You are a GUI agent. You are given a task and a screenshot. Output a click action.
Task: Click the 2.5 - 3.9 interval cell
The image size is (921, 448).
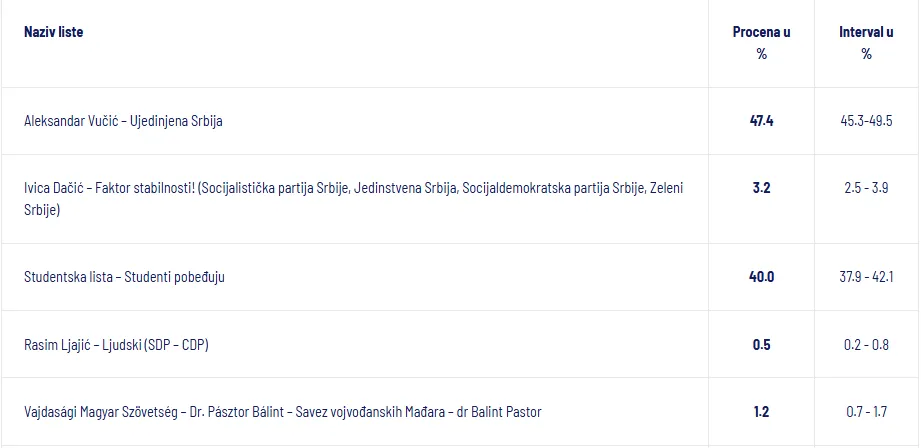point(866,188)
